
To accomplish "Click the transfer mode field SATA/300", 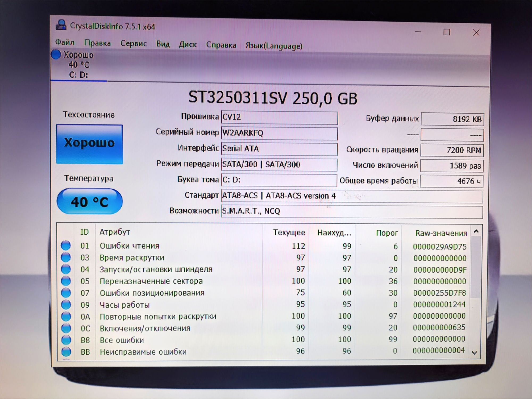I will click(x=279, y=165).
